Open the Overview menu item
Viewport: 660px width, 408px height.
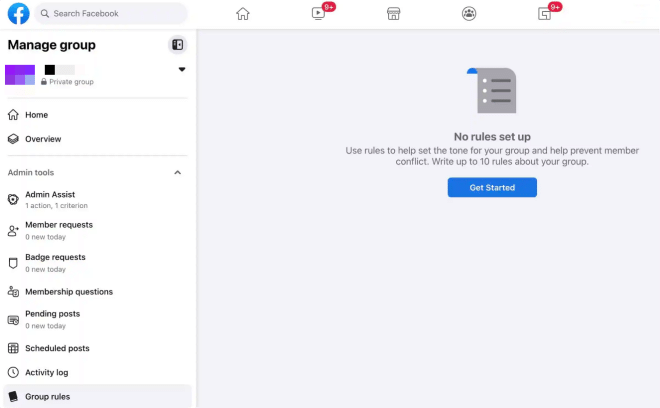coord(97,139)
